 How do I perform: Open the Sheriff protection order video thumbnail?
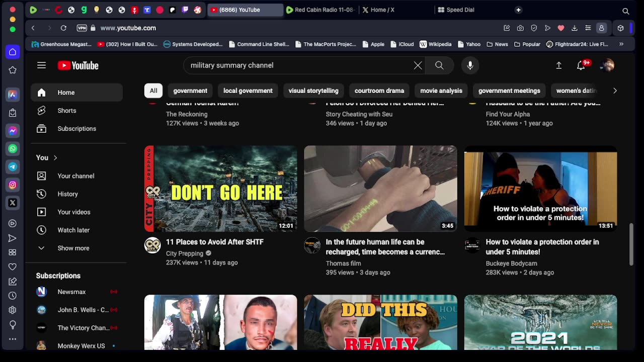click(x=540, y=189)
